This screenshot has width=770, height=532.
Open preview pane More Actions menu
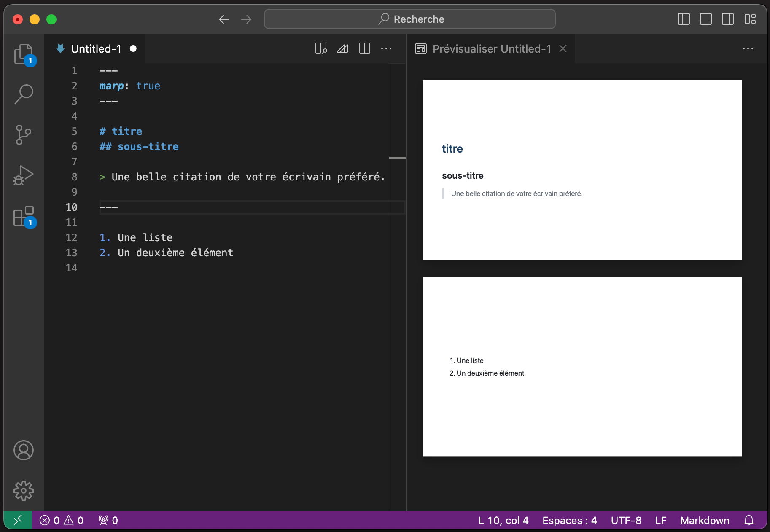pyautogui.click(x=748, y=49)
